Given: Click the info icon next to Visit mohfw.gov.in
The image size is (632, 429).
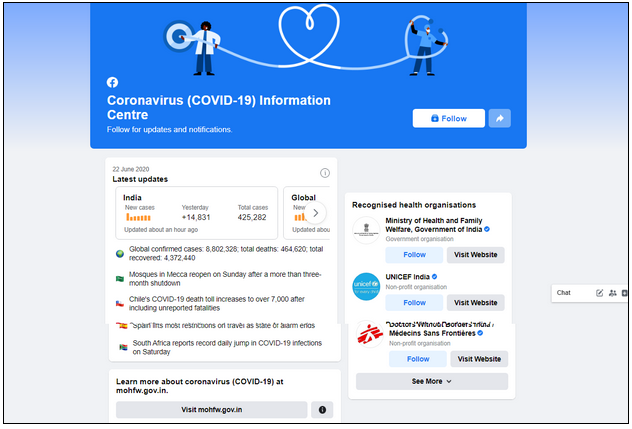Looking at the screenshot, I should pos(322,410).
